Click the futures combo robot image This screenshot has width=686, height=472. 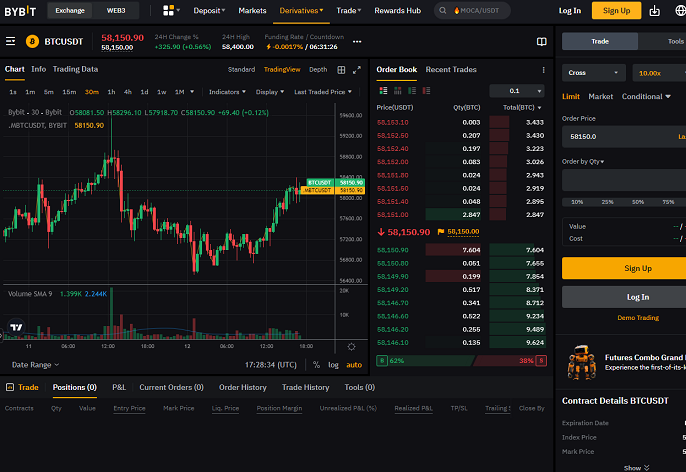tap(581, 362)
